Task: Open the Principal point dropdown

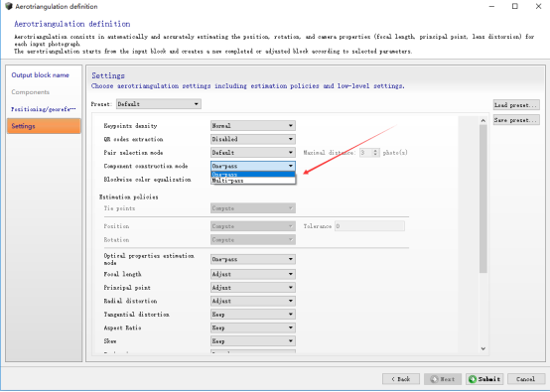Action: [x=253, y=288]
